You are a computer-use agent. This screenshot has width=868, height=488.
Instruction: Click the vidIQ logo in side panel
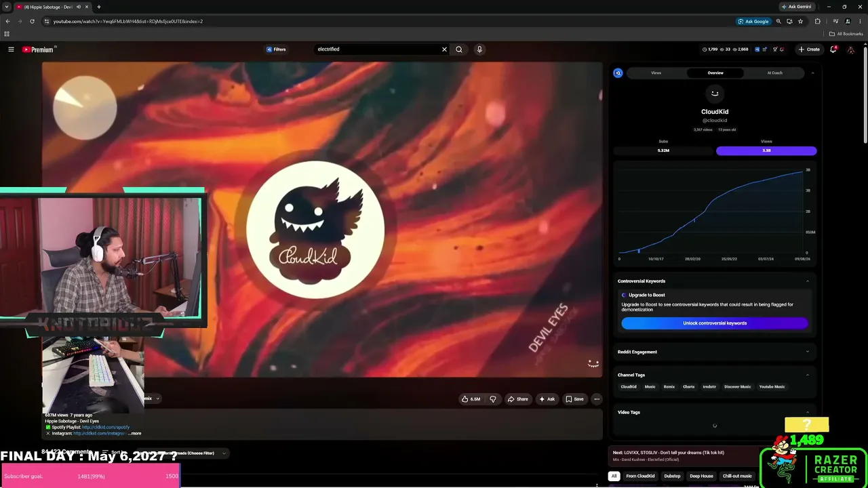(x=618, y=73)
